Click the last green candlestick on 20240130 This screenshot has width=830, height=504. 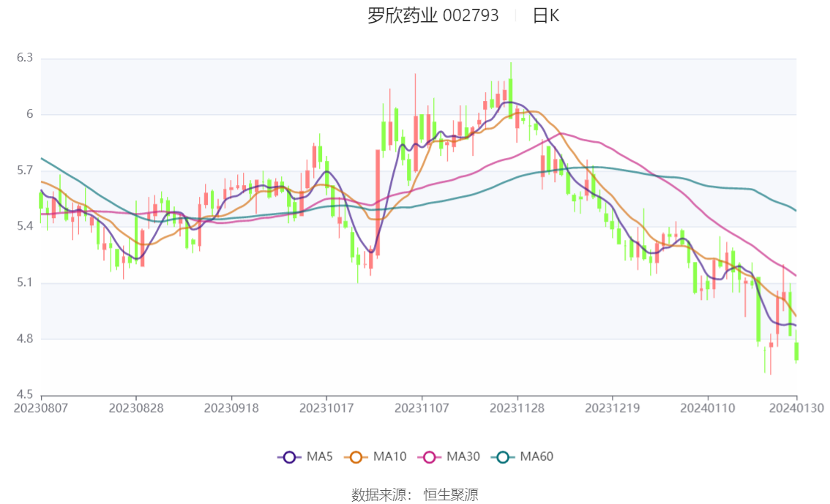click(x=796, y=352)
